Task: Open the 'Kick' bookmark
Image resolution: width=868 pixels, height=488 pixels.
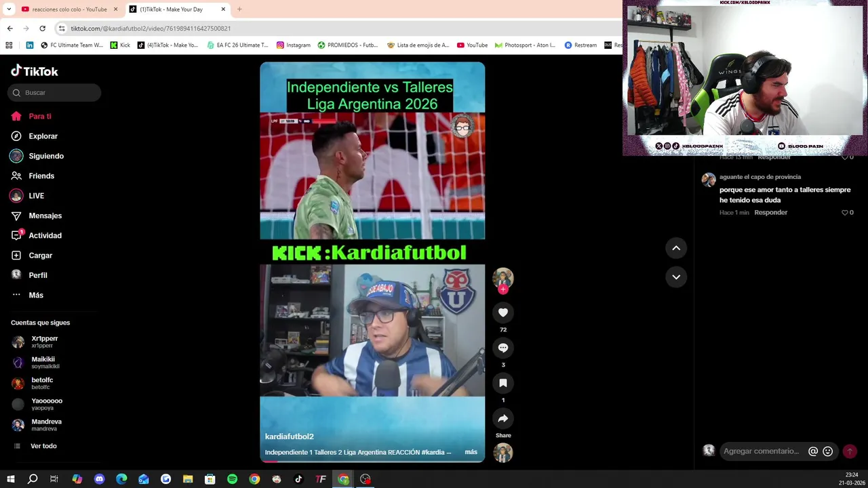Action: (120, 45)
